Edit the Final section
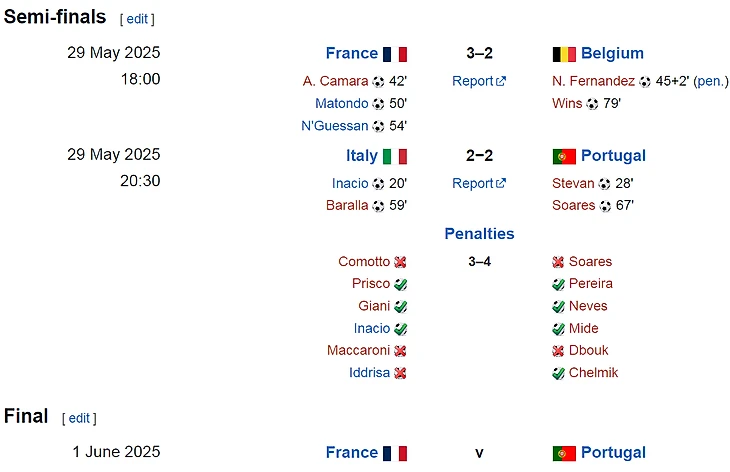The height and width of the screenshot is (472, 730). point(79,418)
